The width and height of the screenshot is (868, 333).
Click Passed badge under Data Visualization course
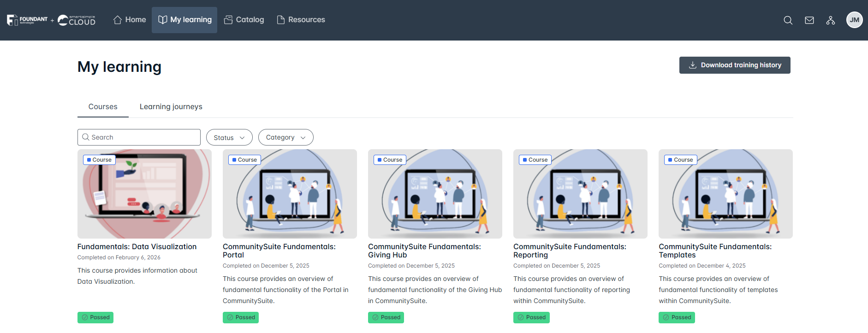click(95, 317)
